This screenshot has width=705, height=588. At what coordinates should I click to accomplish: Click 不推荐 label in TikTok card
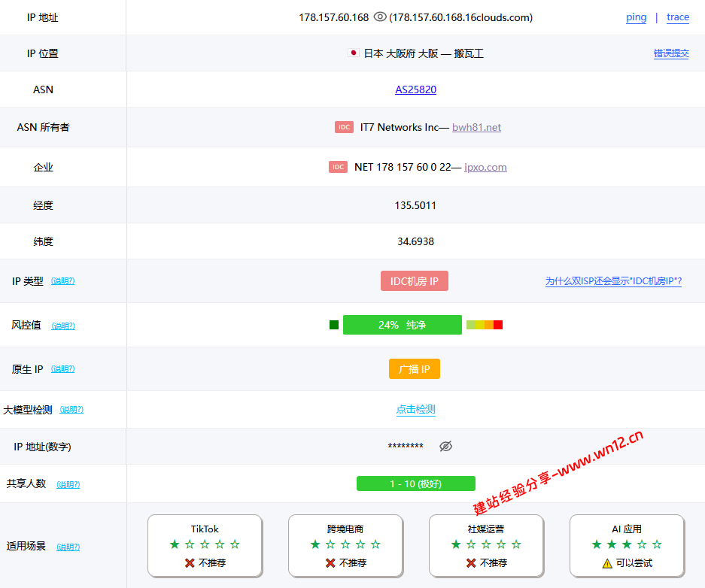pos(212,563)
